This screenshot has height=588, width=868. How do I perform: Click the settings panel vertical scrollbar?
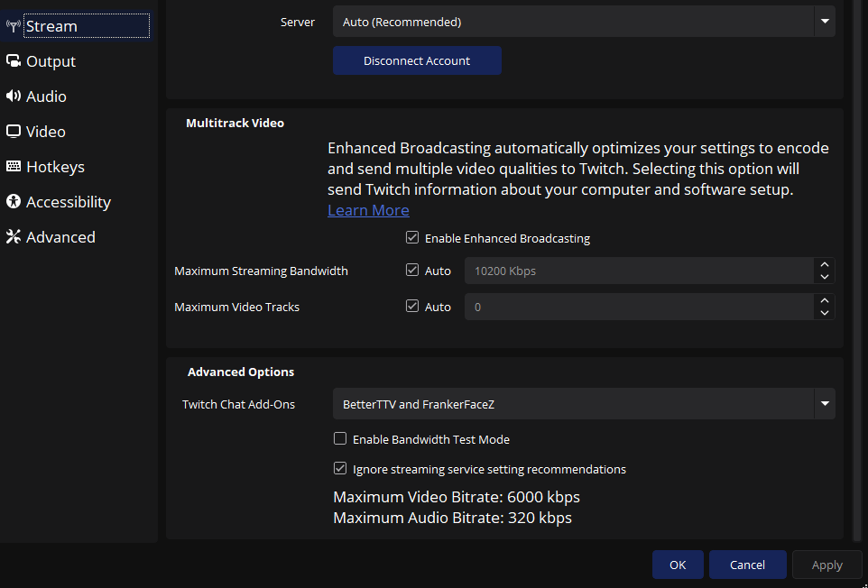click(857, 270)
